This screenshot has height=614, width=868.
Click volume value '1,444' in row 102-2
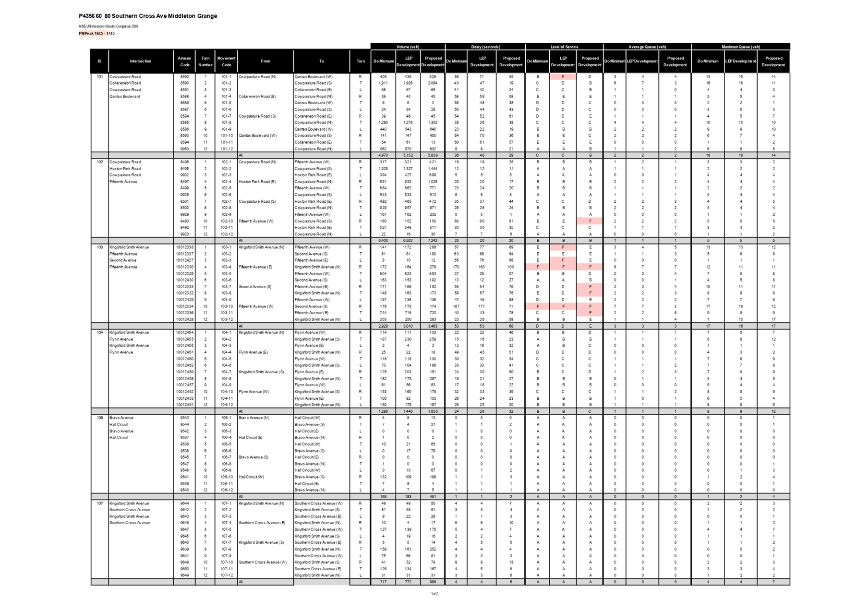433,169
